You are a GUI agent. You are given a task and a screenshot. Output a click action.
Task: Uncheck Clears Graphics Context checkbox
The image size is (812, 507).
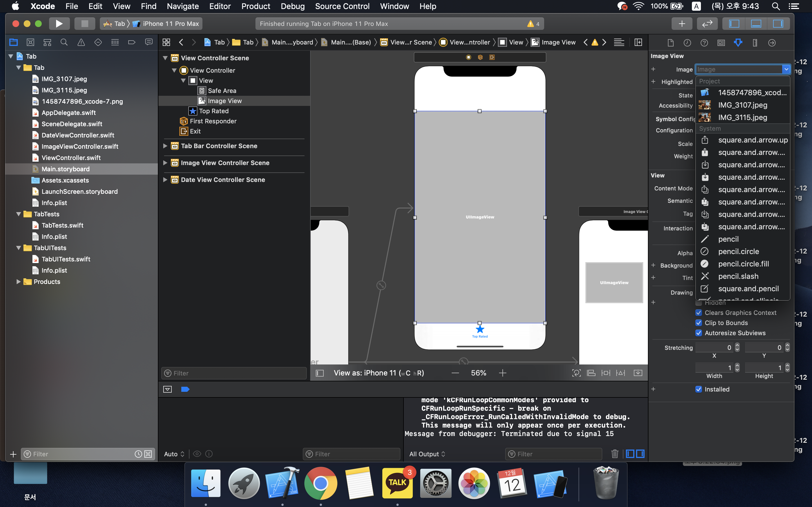point(699,313)
